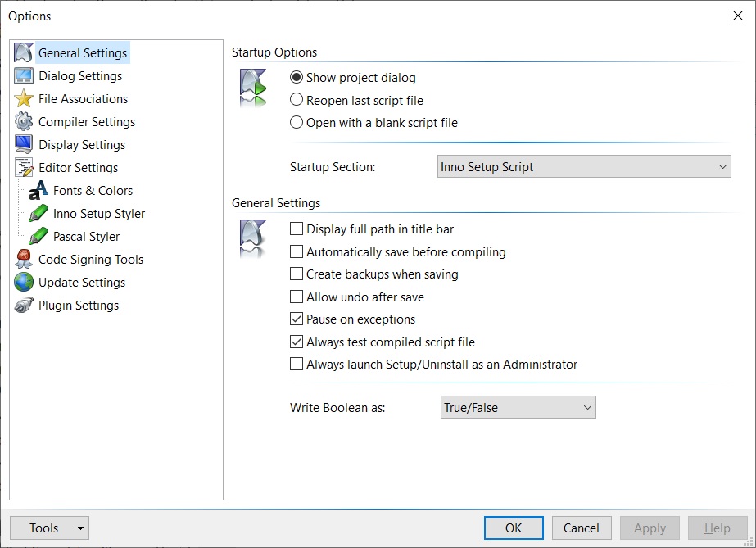Open Code Signing Tools seal icon
The image size is (756, 548).
[24, 260]
